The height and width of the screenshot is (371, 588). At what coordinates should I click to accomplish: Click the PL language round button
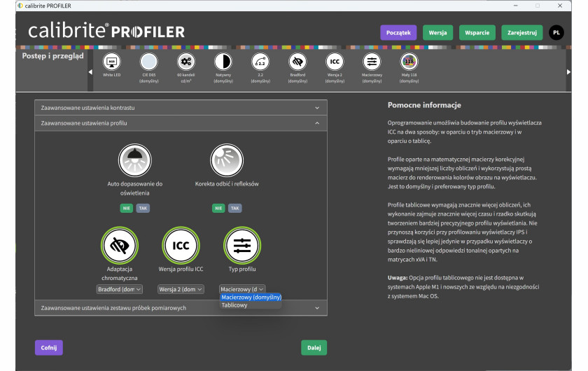point(556,33)
